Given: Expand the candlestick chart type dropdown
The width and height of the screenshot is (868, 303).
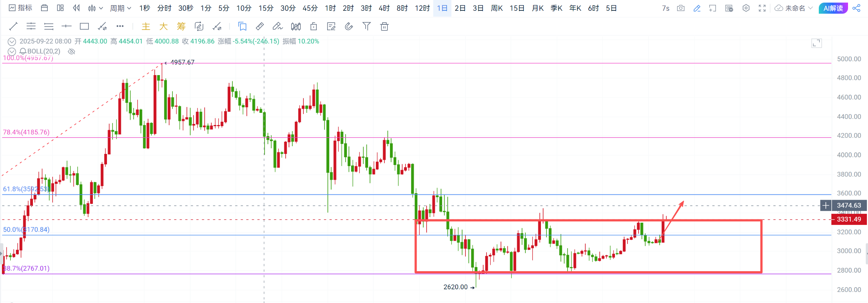Looking at the screenshot, I should (95, 8).
